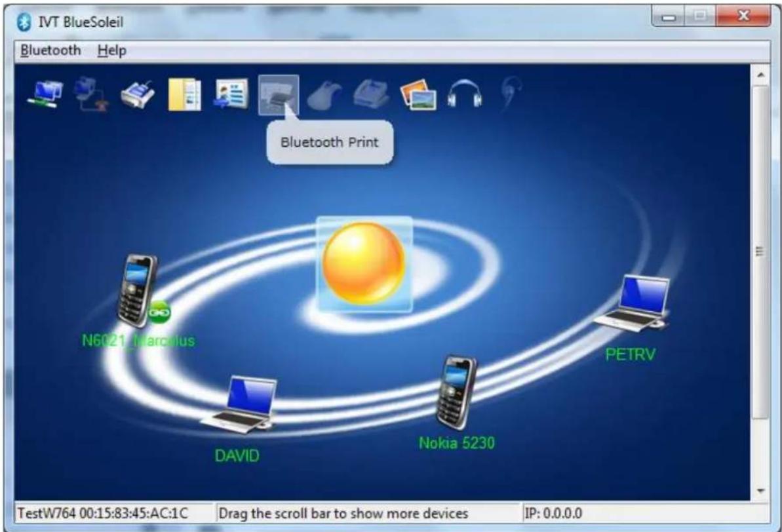
Task: Click the scroll up arrow
Action: point(760,75)
